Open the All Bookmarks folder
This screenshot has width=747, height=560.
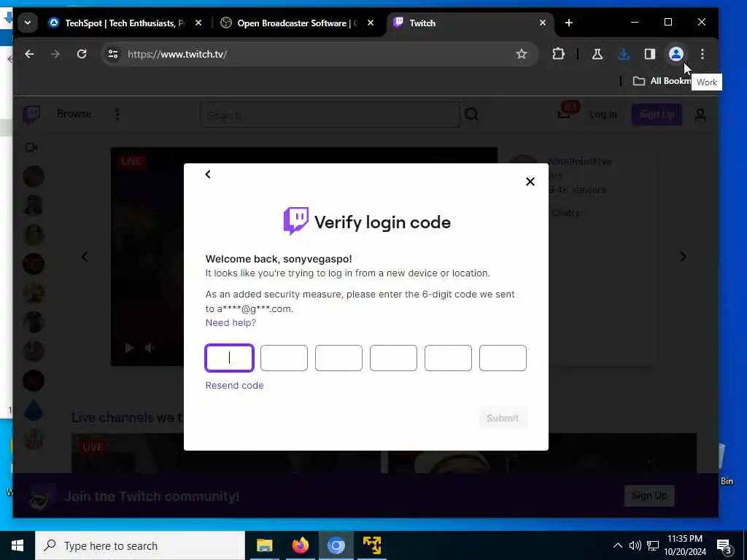pos(662,81)
